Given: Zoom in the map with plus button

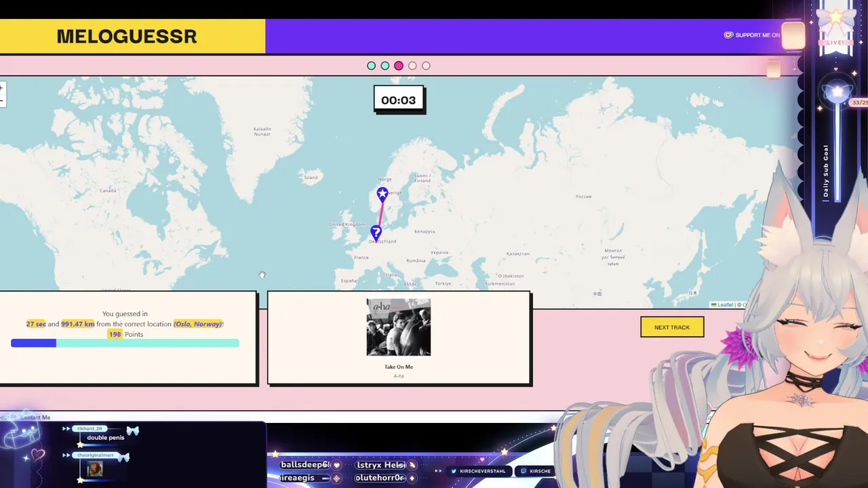Looking at the screenshot, I should click(2, 88).
